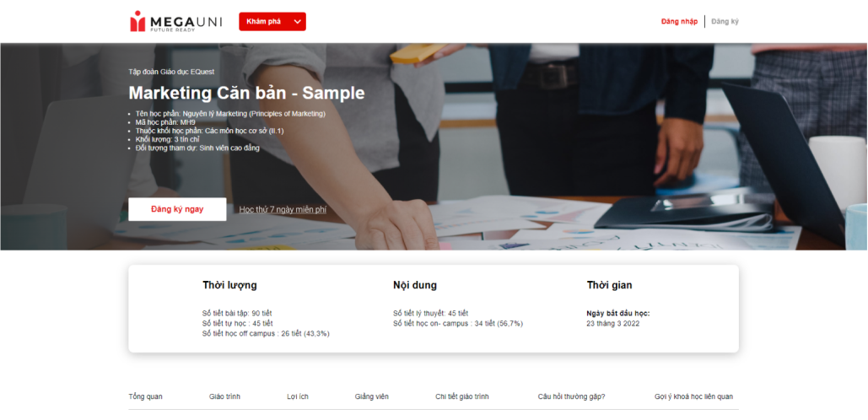Click Số tiết bài tập: 90 tiết
Screen dimensions: 868x420
click(237, 313)
